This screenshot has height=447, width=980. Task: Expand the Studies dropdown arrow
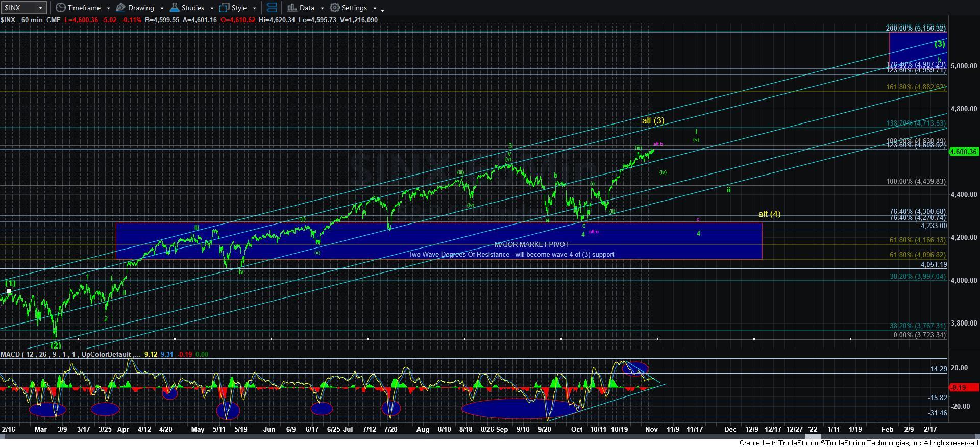[211, 8]
